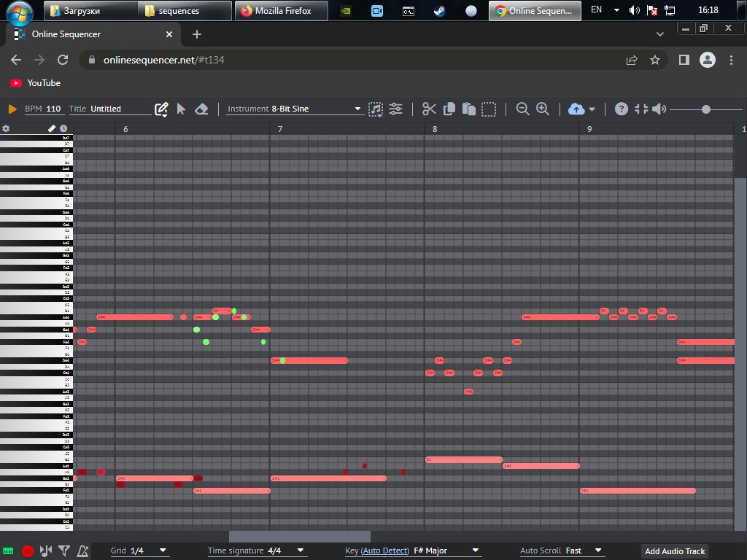
Task: Open the sequencer settings gear icon
Action: click(x=6, y=128)
